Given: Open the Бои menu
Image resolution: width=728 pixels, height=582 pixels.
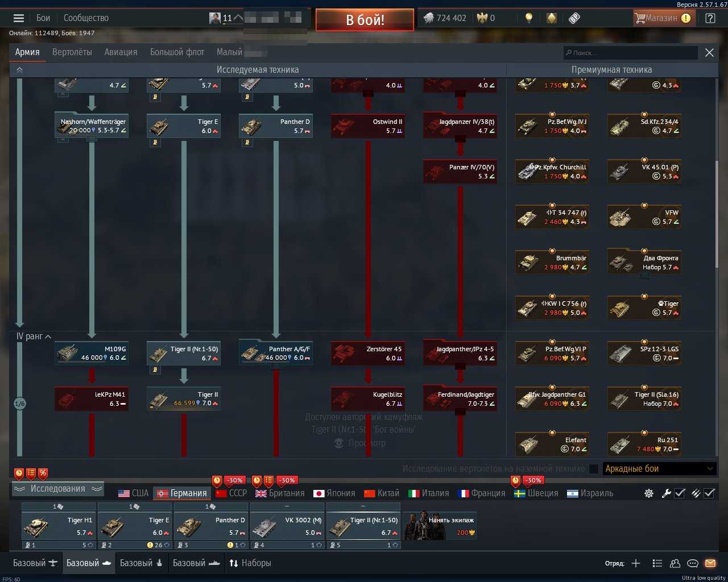Looking at the screenshot, I should tap(43, 18).
